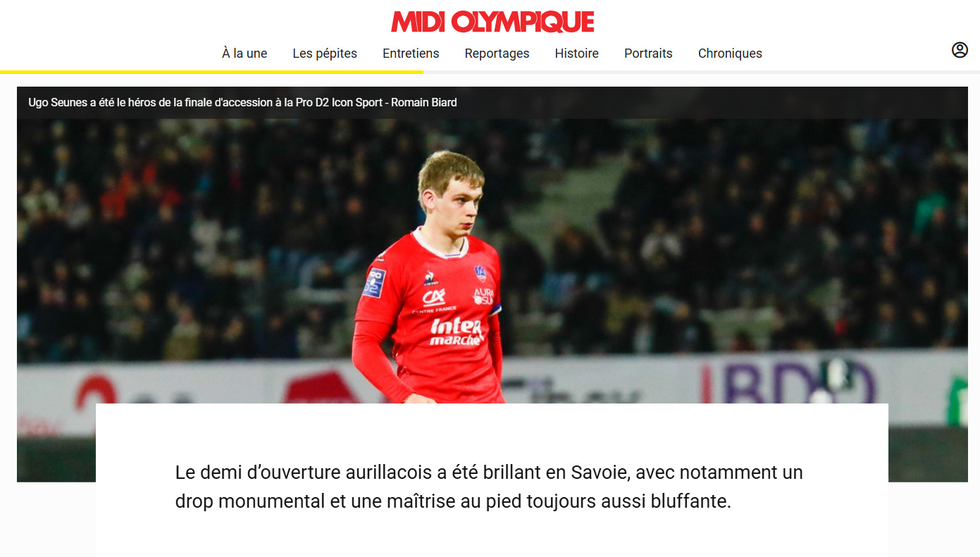Open the Histoire section
The height and width of the screenshot is (557, 980).
576,54
